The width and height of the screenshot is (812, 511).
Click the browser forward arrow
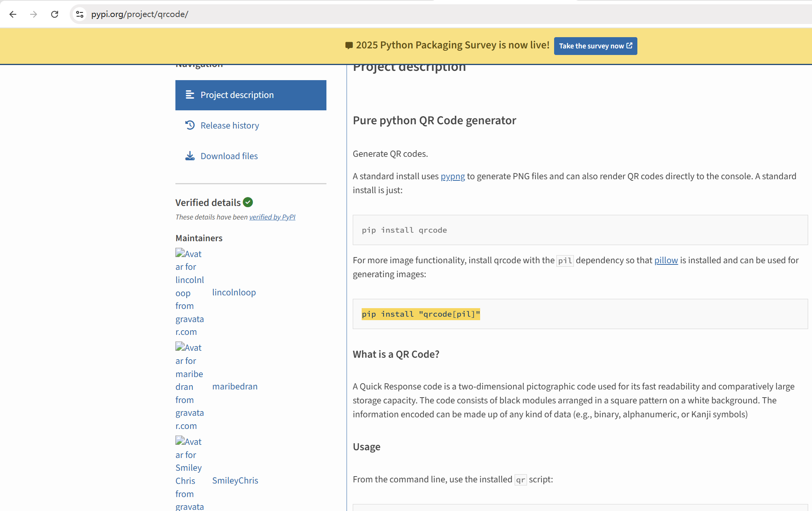point(34,14)
